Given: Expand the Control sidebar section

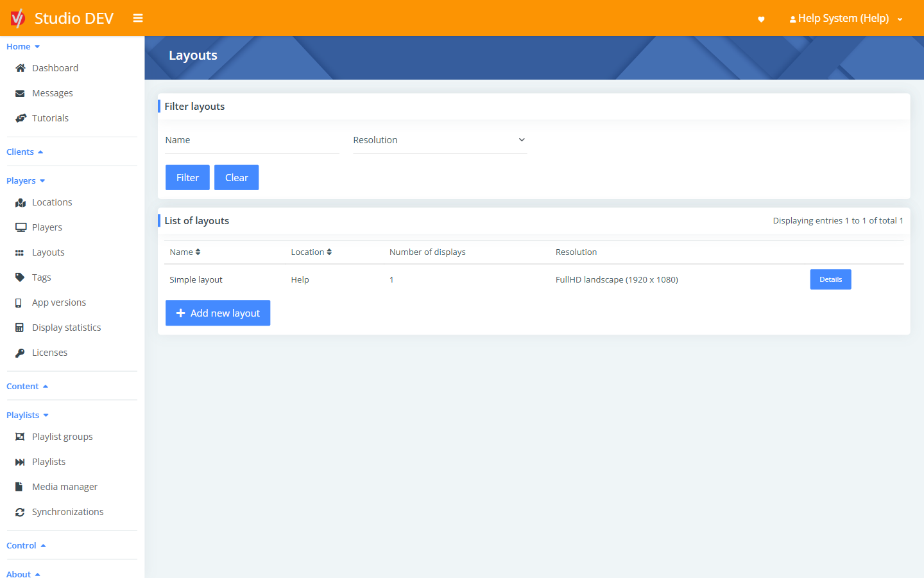Looking at the screenshot, I should [x=26, y=545].
